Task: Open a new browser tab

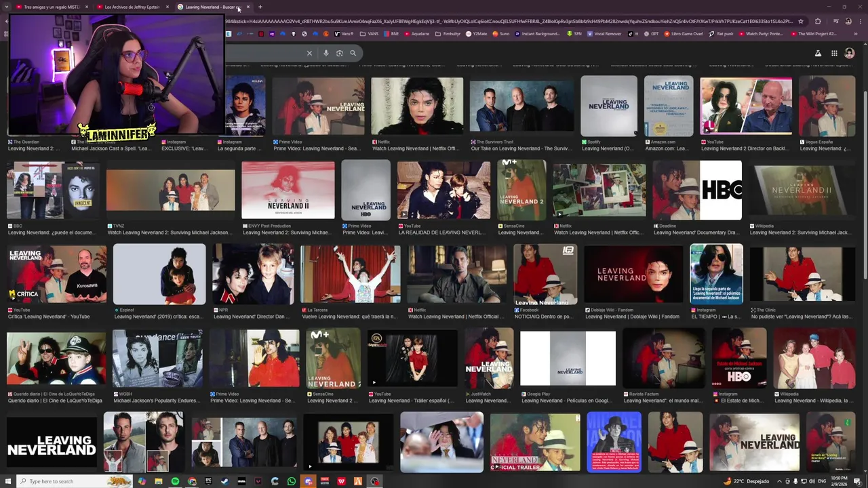Action: point(260,7)
